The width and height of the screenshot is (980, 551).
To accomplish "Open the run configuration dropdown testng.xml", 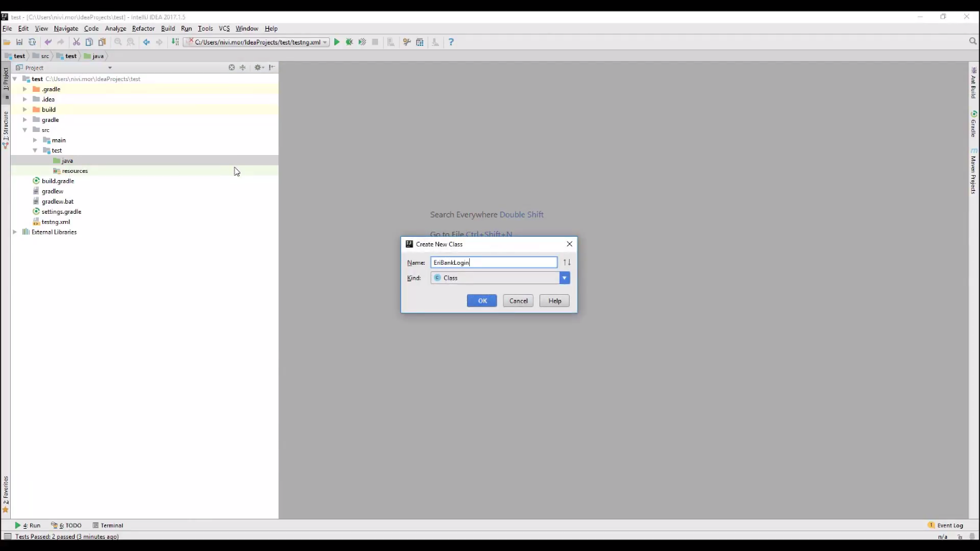I will tap(257, 42).
